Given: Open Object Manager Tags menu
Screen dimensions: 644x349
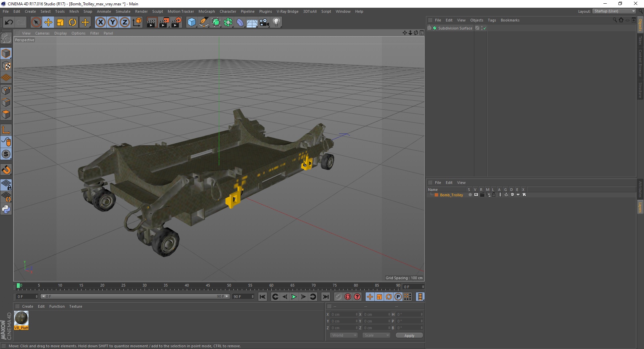Looking at the screenshot, I should click(492, 20).
